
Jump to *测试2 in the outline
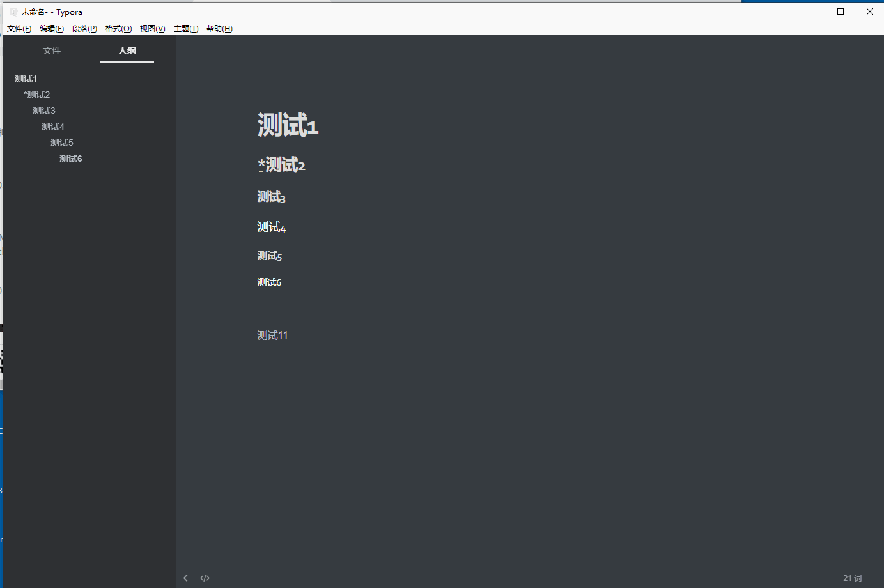coord(36,95)
